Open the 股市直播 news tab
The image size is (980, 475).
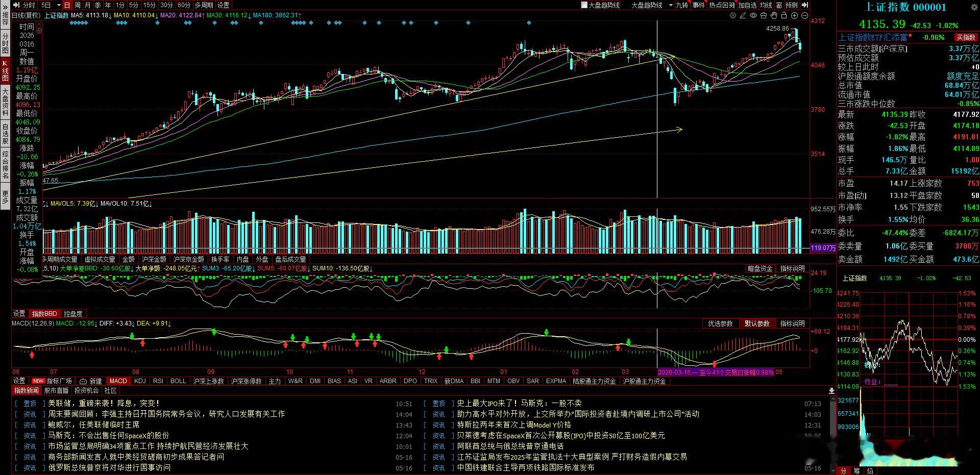(x=56, y=391)
